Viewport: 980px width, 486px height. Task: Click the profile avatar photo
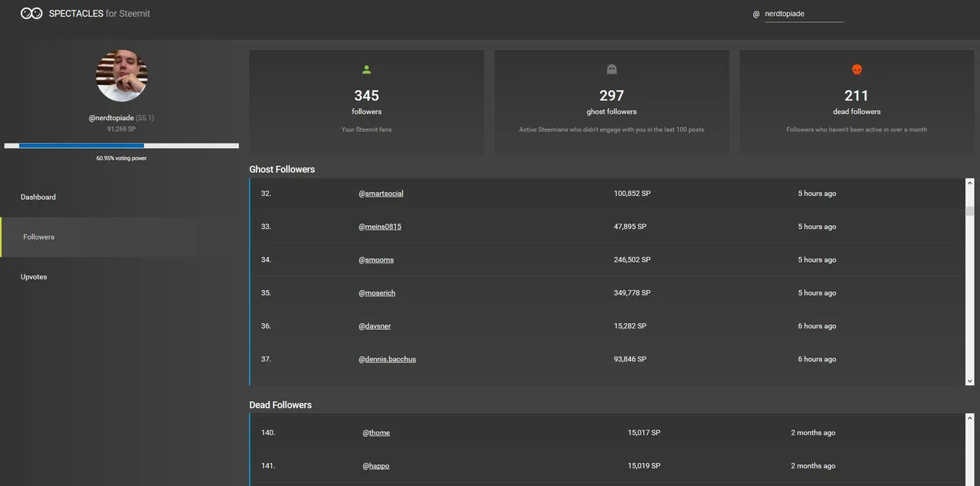pyautogui.click(x=122, y=76)
